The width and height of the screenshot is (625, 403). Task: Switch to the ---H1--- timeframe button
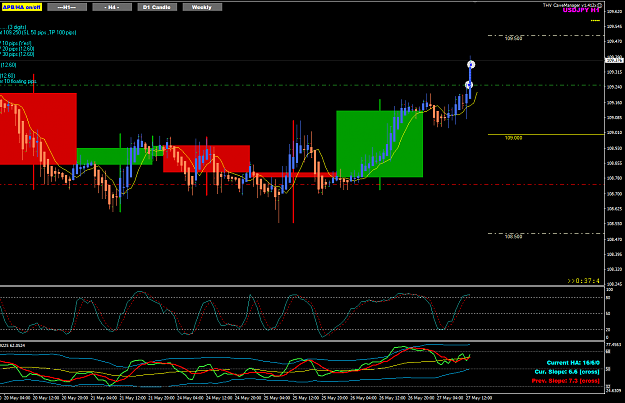(x=67, y=7)
